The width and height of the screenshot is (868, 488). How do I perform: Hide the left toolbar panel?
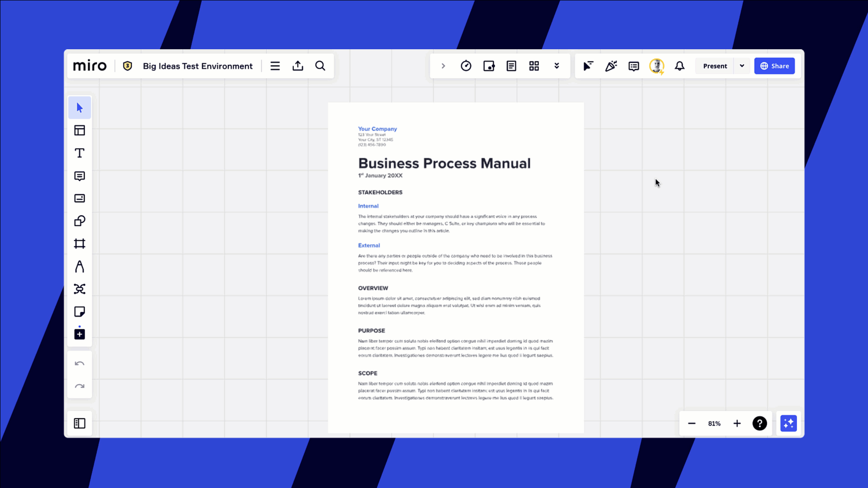pyautogui.click(x=79, y=423)
